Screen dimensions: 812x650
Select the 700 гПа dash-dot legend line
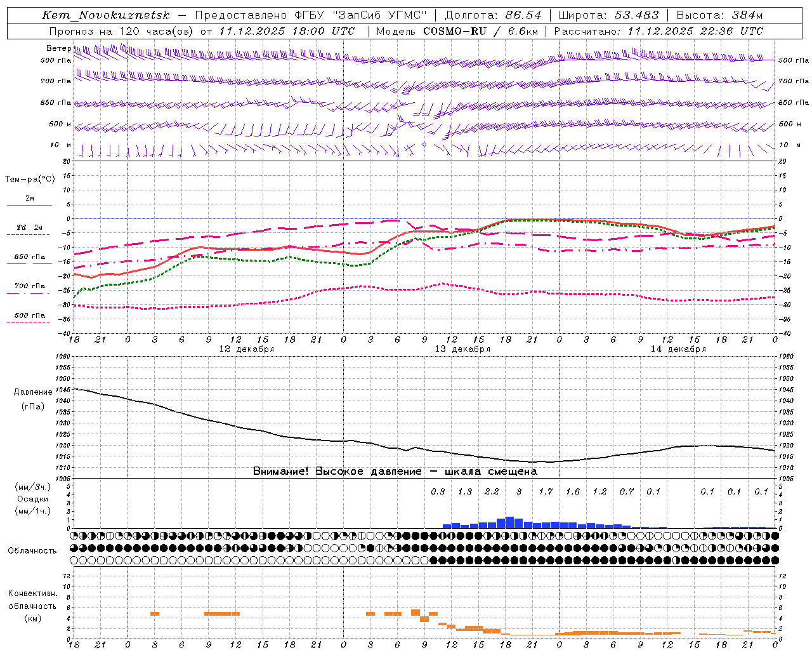pos(29,293)
